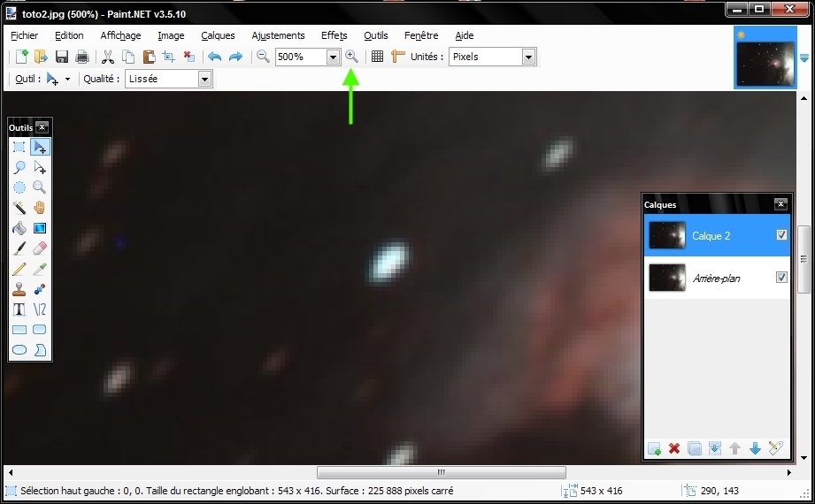Open the Image menu
The height and width of the screenshot is (504, 815).
[171, 35]
